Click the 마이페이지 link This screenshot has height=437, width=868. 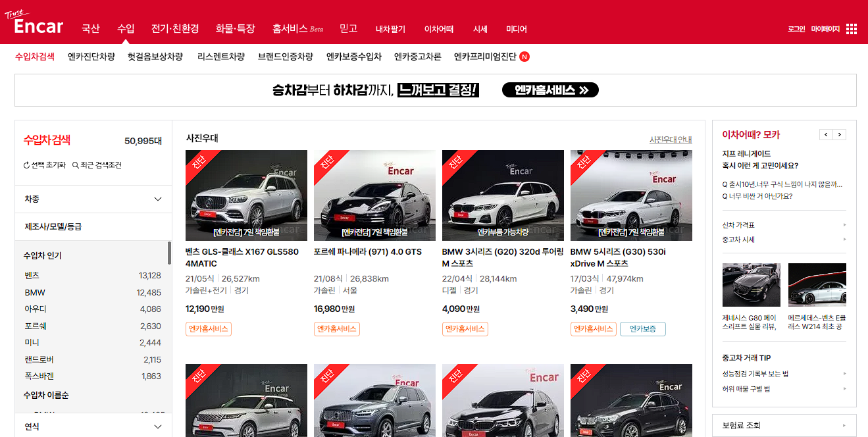pos(825,29)
